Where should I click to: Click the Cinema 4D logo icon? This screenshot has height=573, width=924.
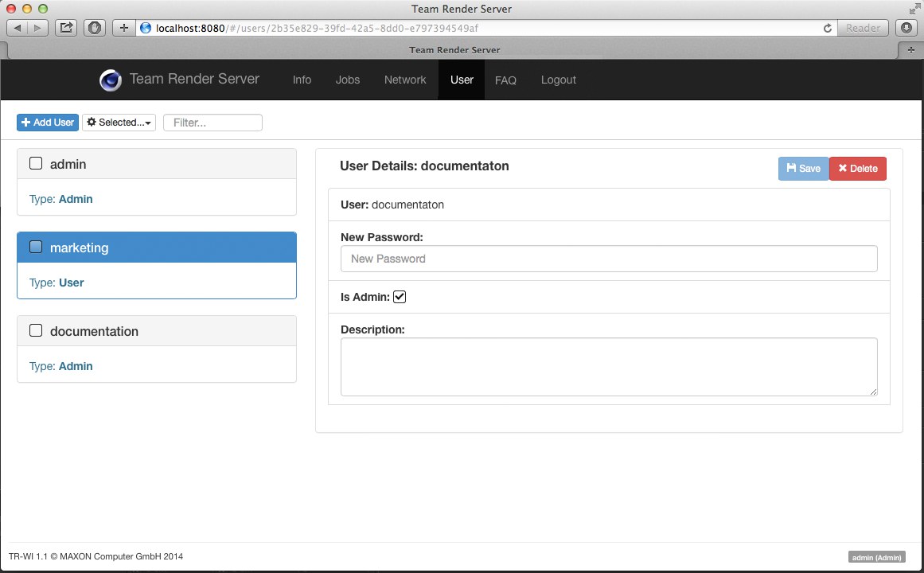pos(110,80)
